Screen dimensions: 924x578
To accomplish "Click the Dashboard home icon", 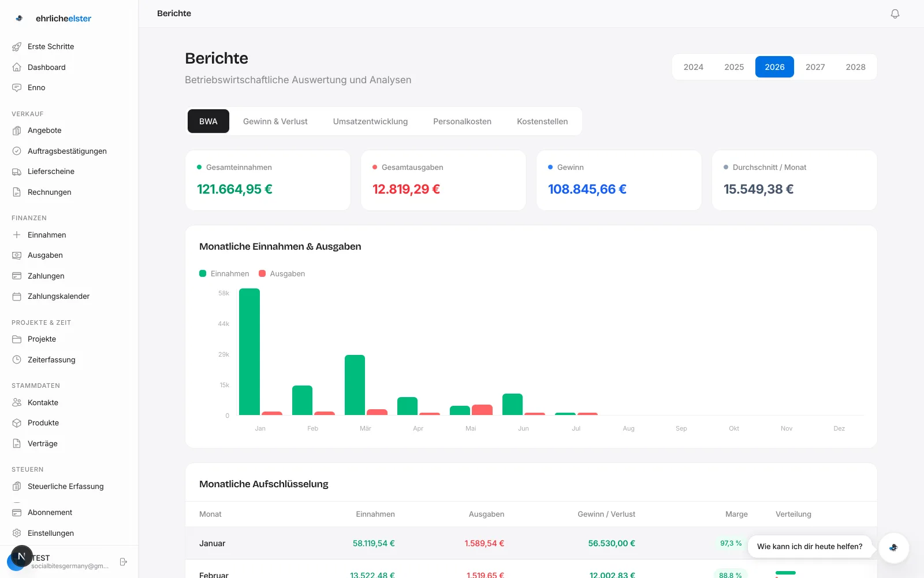I will tap(17, 67).
